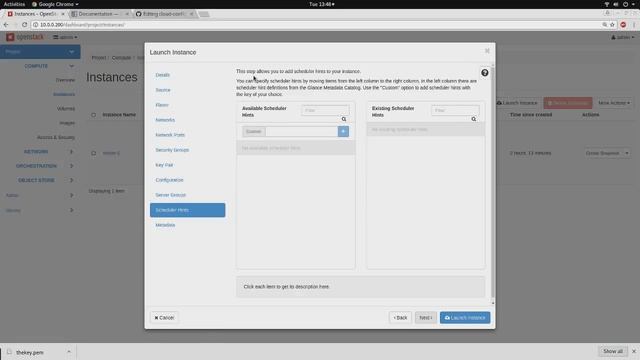Image resolution: width=640 pixels, height=360 pixels.
Task: Open the network icon in system tray
Action: pyautogui.click(x=607, y=4)
